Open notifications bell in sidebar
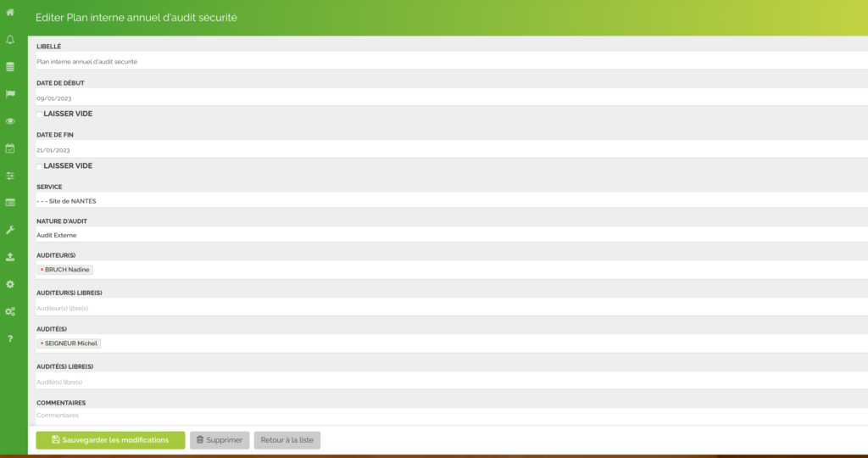Viewport: 868px width, 458px height. [10, 40]
